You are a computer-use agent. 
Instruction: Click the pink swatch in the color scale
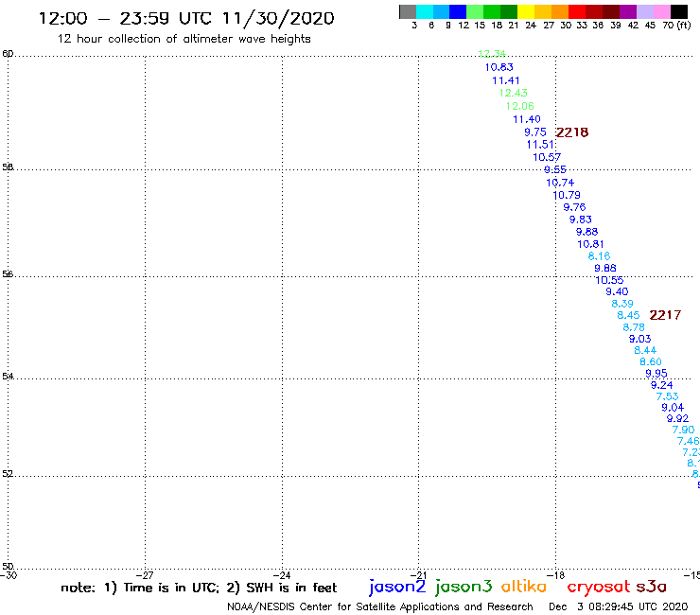click(x=661, y=11)
